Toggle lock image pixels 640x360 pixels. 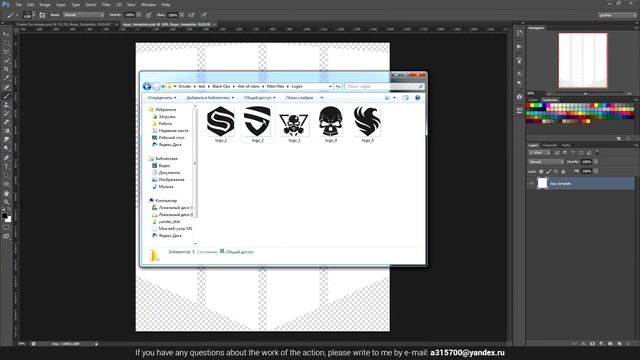[549, 171]
